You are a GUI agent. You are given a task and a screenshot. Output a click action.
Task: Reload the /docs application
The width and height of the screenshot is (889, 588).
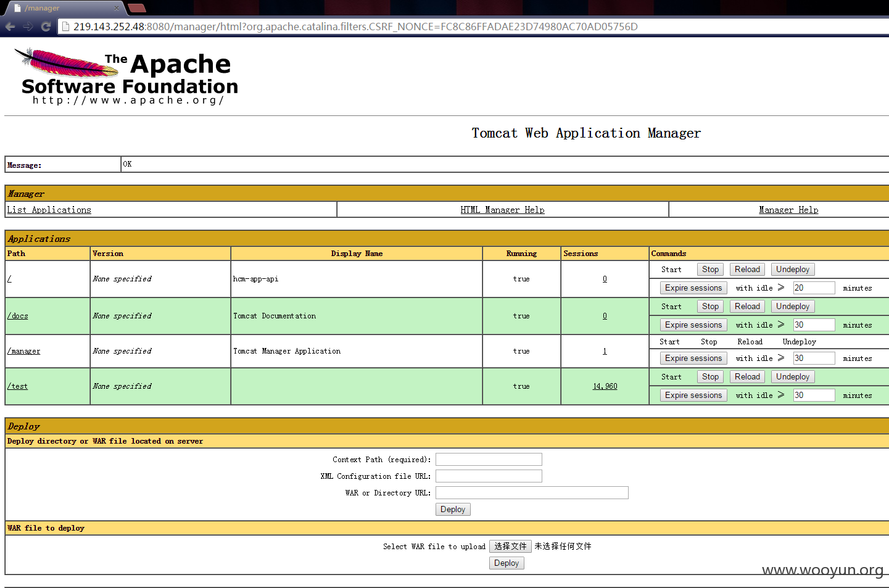747,307
